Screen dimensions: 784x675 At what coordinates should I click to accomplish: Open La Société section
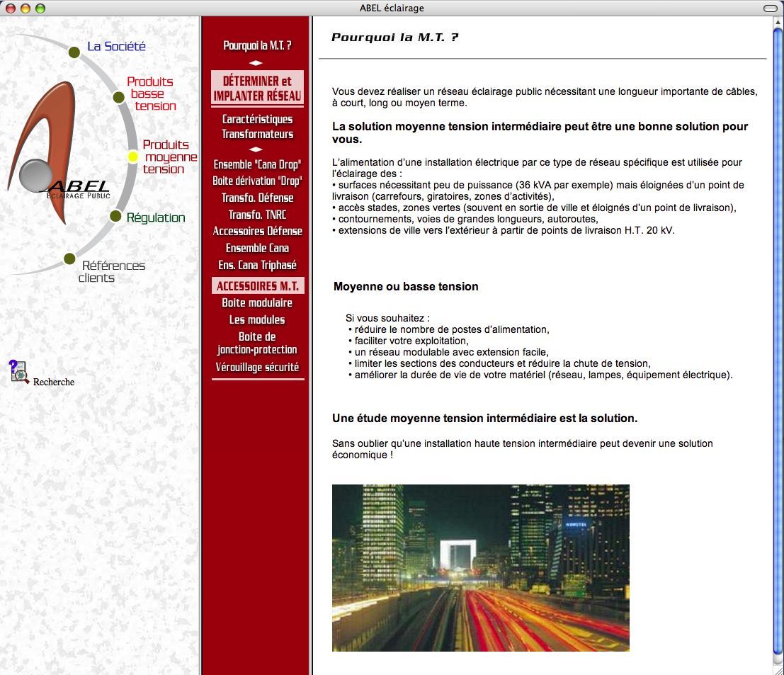(116, 46)
